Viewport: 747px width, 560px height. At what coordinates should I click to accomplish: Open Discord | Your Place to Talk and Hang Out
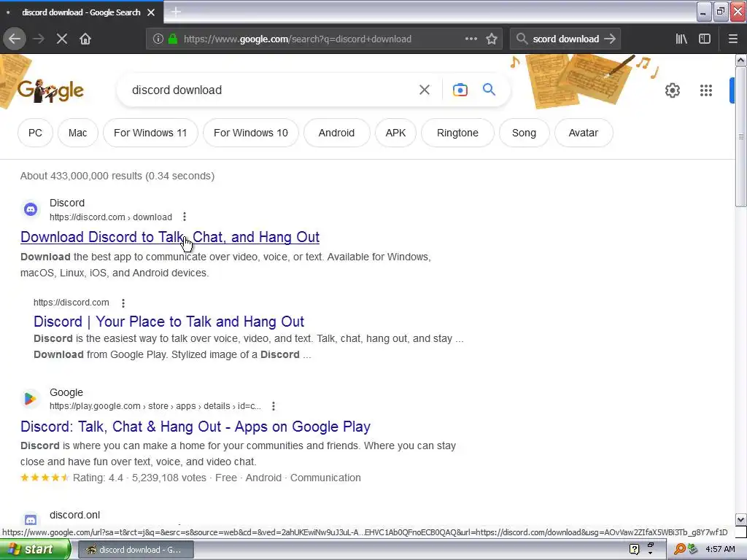tap(169, 322)
